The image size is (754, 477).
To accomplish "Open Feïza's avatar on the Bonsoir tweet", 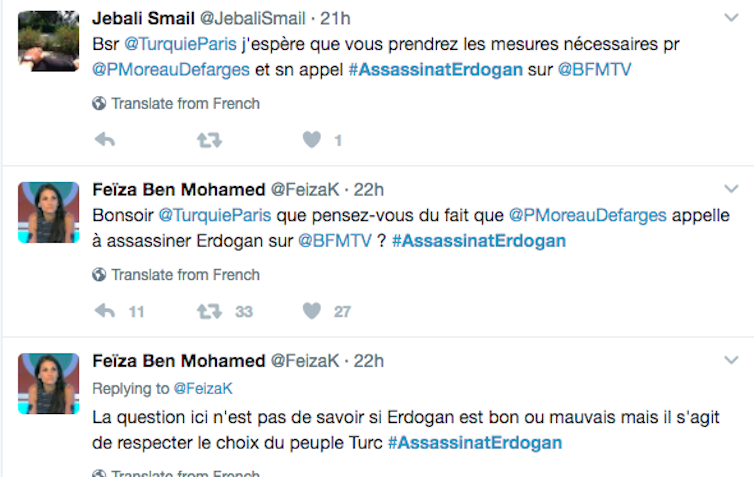I will [x=48, y=213].
